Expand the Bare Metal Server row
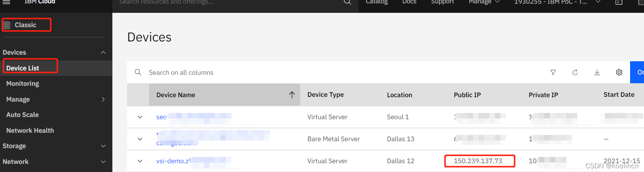This screenshot has height=172, width=644. pos(140,139)
